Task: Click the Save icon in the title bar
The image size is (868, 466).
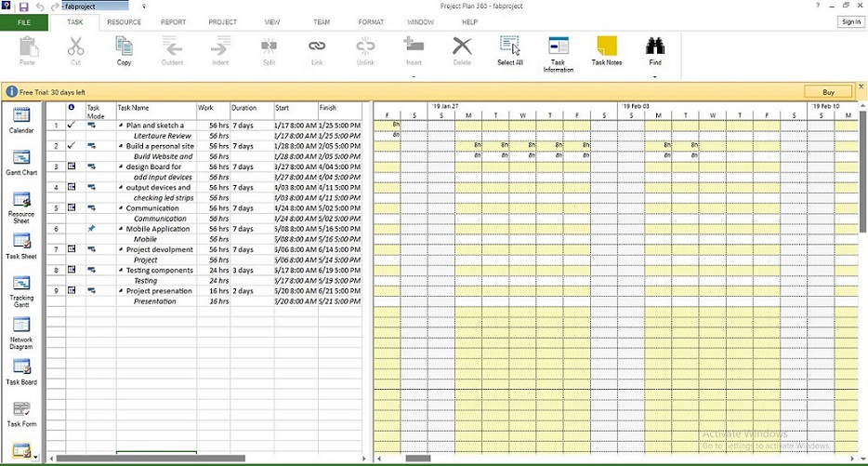Action: [23, 7]
